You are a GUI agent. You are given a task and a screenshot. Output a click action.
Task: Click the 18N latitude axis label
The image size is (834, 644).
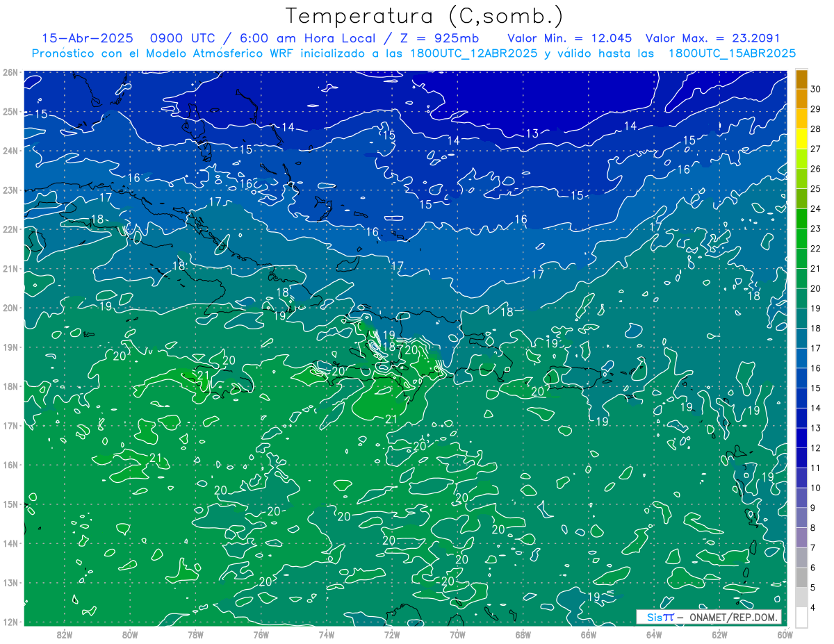(10, 386)
